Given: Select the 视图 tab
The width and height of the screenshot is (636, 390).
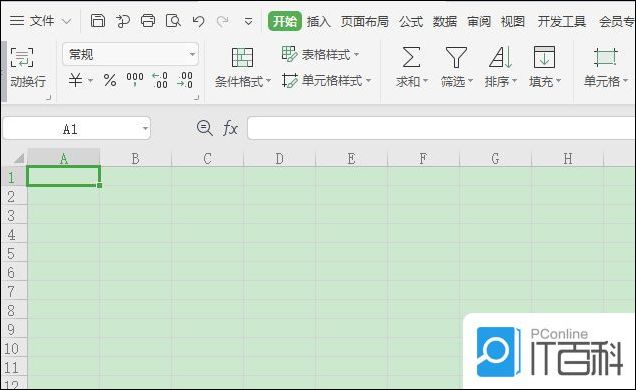Looking at the screenshot, I should click(x=513, y=21).
